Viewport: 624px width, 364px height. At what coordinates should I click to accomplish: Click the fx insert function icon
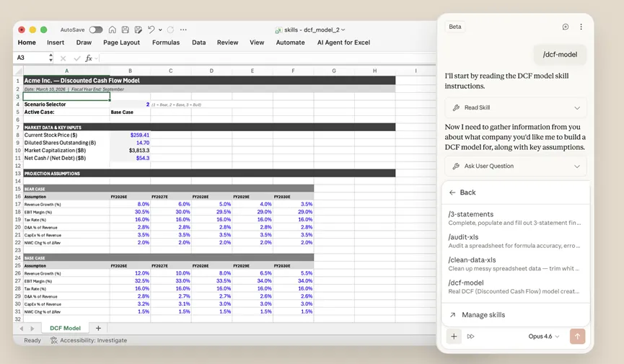coord(89,58)
